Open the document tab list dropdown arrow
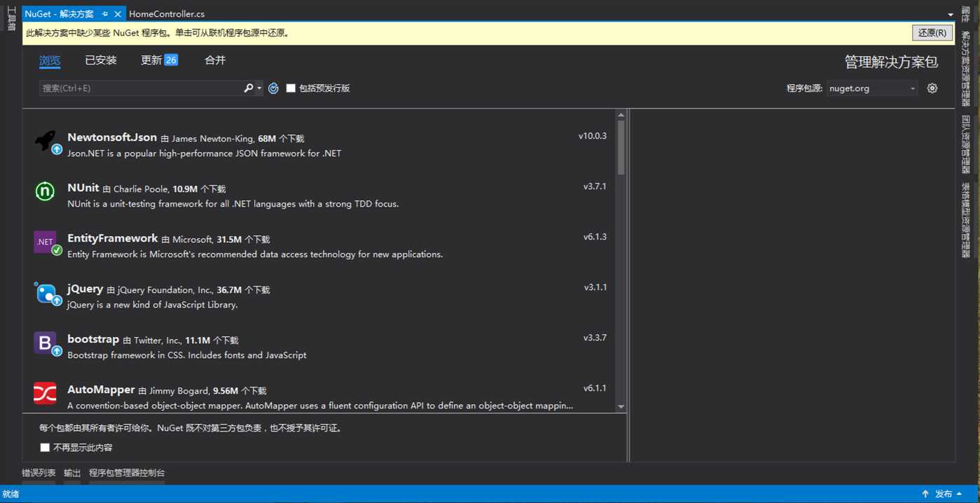 pos(951,15)
